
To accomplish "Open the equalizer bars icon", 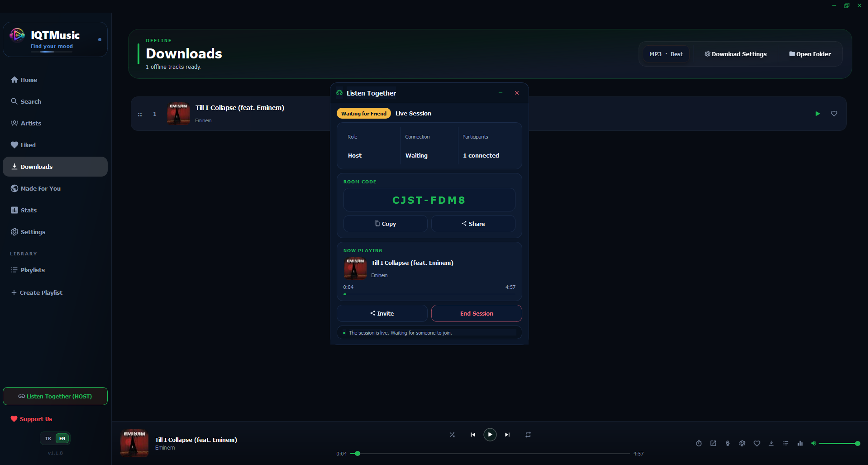I will pos(800,443).
